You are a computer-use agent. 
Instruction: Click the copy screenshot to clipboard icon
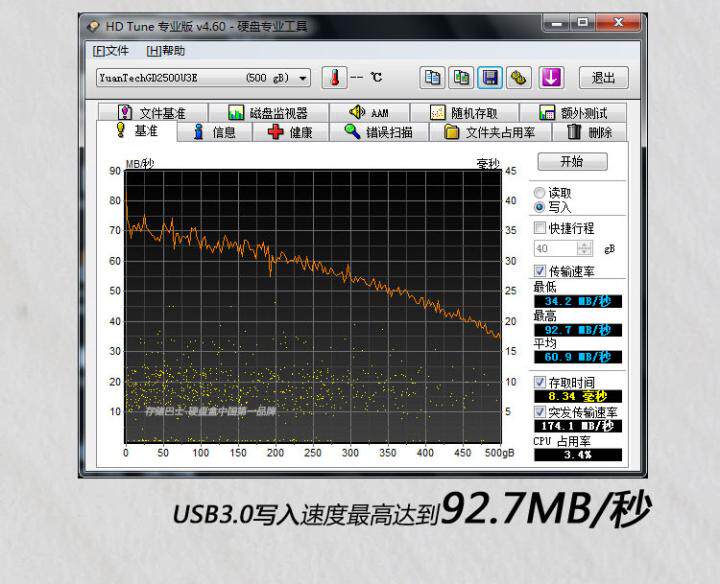click(x=461, y=78)
